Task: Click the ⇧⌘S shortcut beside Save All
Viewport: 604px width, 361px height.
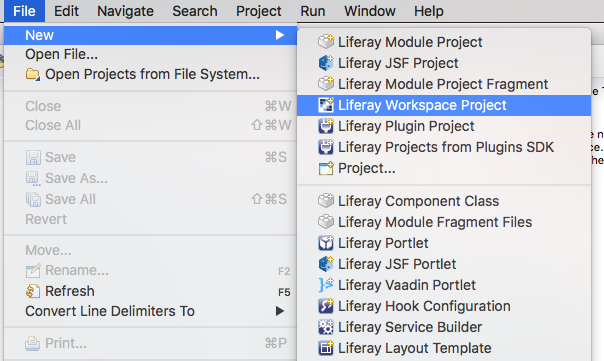Action: pyautogui.click(x=269, y=199)
